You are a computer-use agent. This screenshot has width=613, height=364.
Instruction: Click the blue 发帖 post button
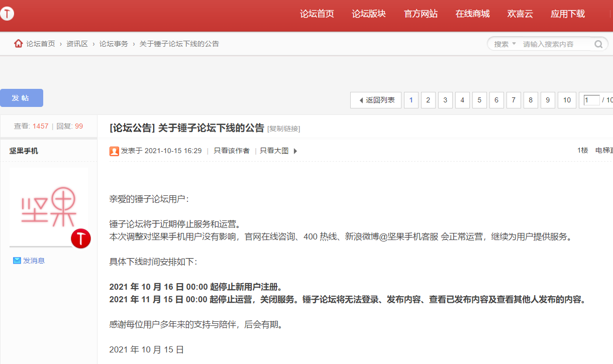point(22,97)
